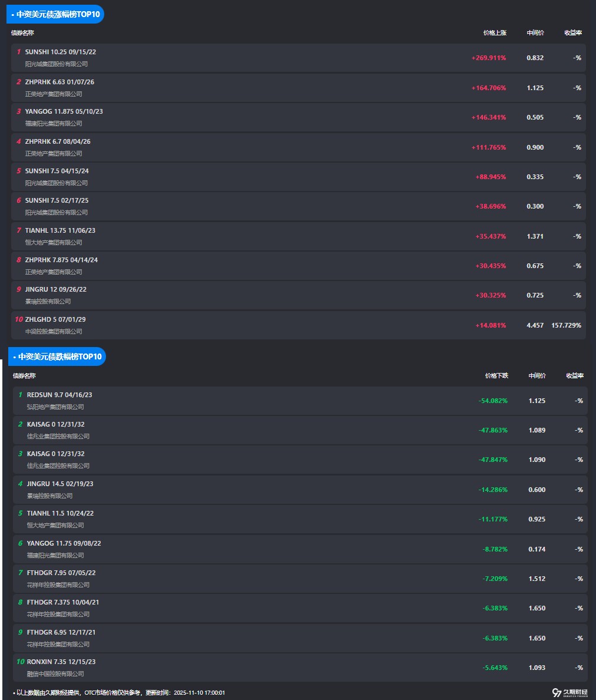Click the 157.729% yield value
The height and width of the screenshot is (700, 596).
point(566,325)
